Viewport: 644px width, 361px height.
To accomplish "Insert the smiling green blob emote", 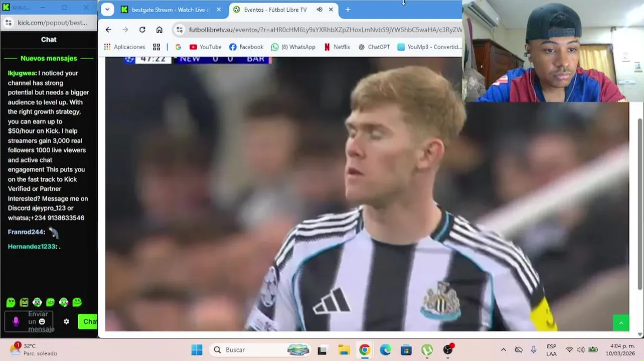I will point(77,302).
